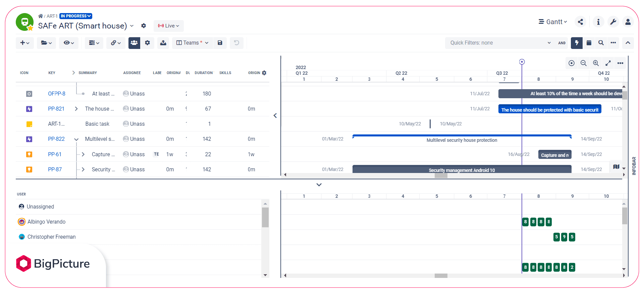Screen dimensions: 644x295
Task: Open Gantt chart more options ellipsis
Action: click(620, 63)
